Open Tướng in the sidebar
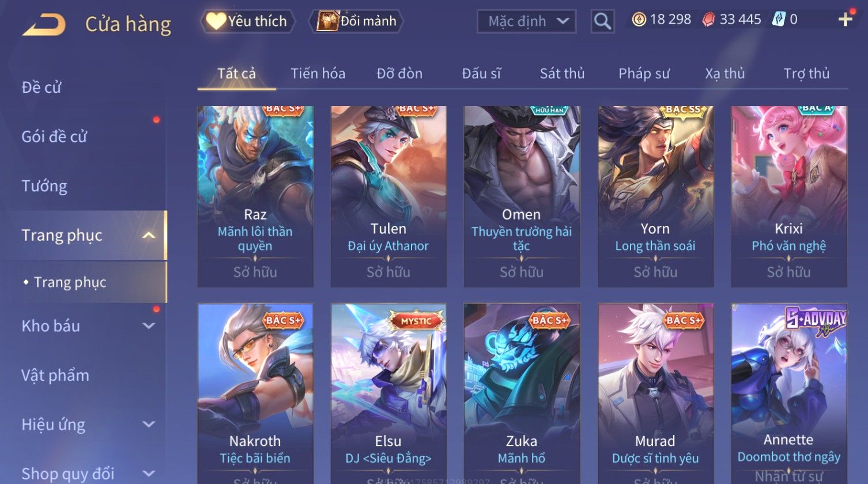The width and height of the screenshot is (868, 484). pyautogui.click(x=44, y=186)
